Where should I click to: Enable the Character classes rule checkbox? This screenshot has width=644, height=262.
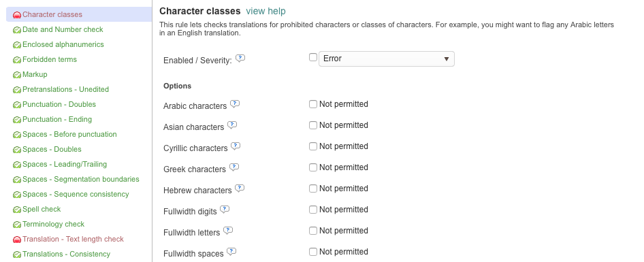(x=313, y=57)
